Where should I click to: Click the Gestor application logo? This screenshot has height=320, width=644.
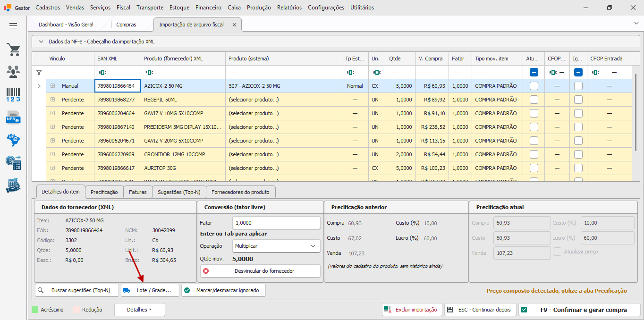[x=8, y=8]
